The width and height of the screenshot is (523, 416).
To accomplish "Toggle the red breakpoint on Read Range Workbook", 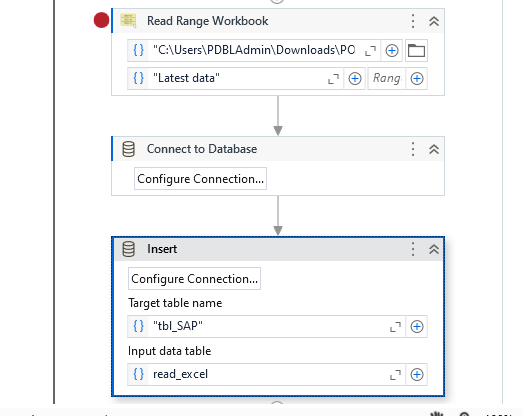I will click(x=101, y=20).
